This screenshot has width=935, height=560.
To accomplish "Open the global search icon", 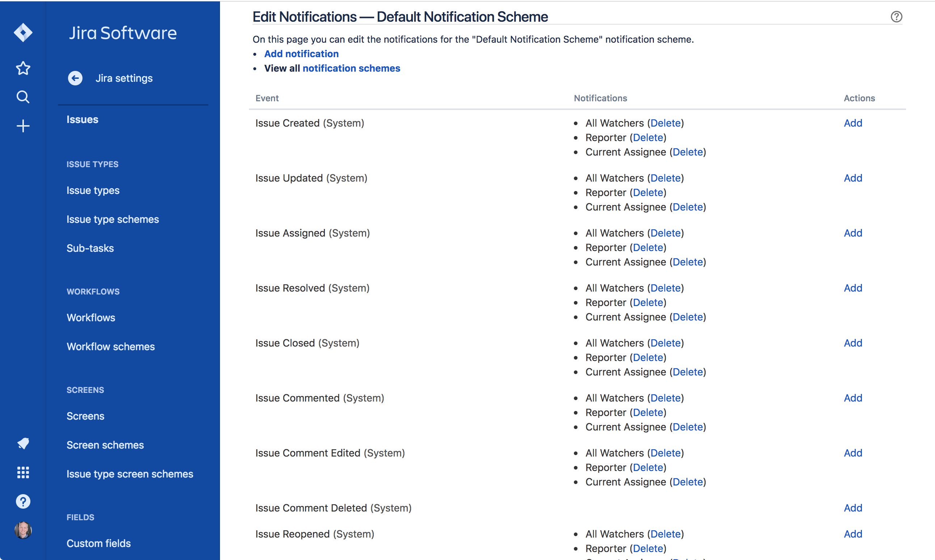I will tap(23, 97).
